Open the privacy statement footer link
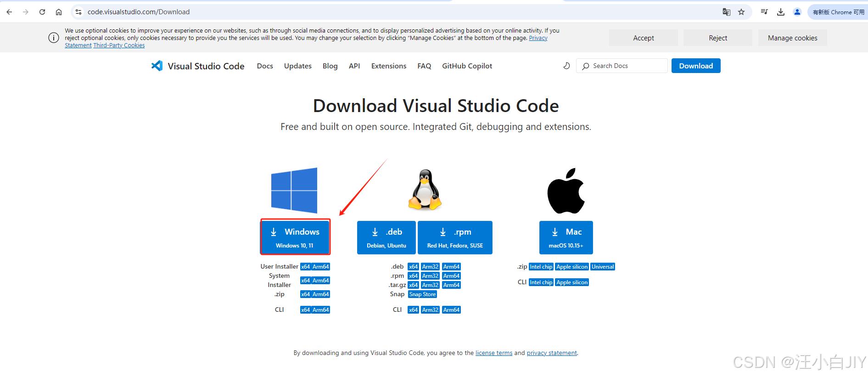 pos(552,353)
